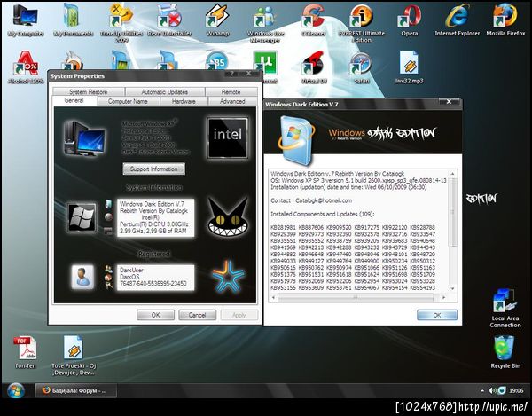Click the taskbar clock showing 19:06

(x=516, y=391)
